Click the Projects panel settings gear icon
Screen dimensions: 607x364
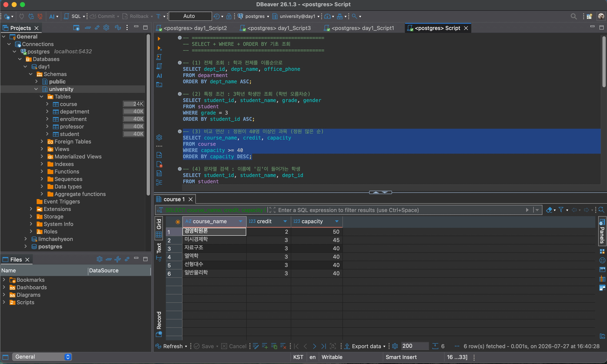pos(106,27)
